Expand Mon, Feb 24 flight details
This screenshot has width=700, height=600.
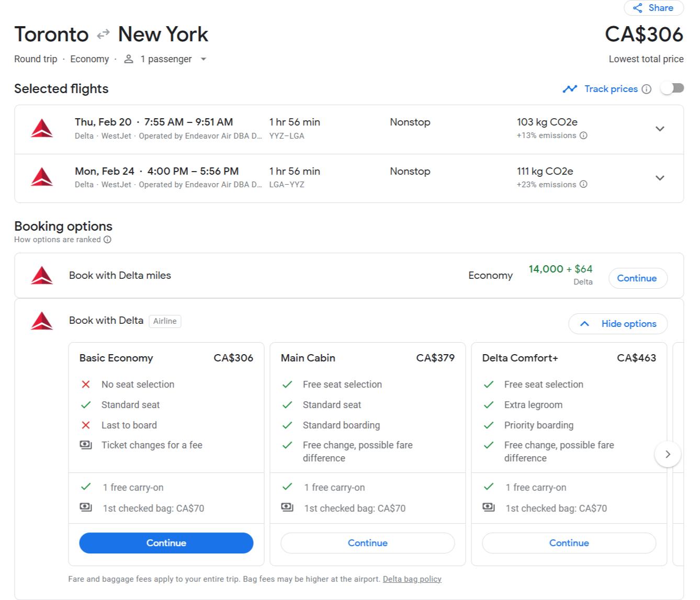tap(660, 178)
